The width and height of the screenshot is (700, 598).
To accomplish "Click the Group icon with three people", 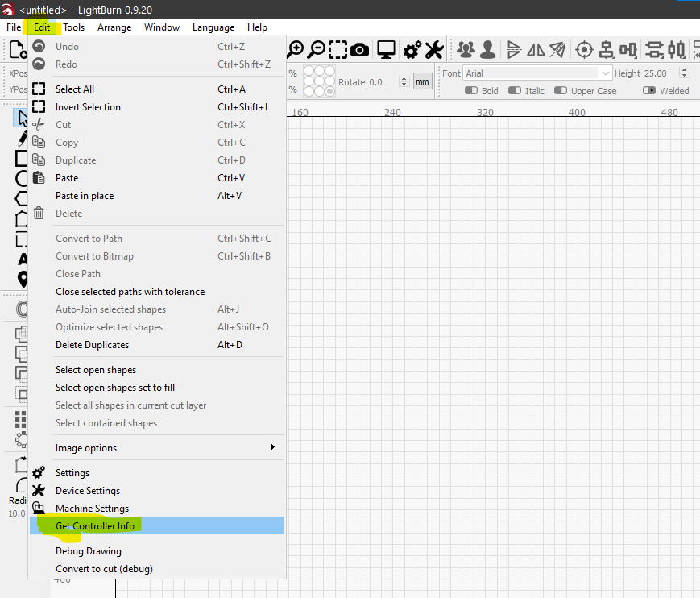I will coord(466,50).
